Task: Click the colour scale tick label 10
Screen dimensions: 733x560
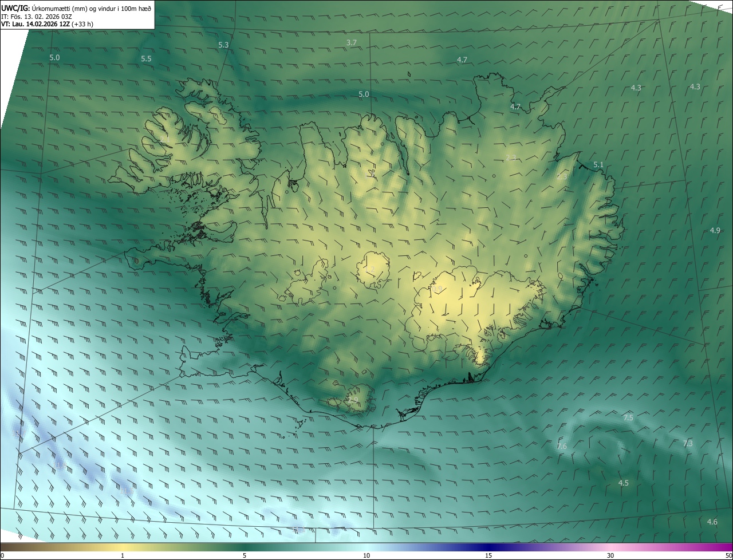Action: (366, 556)
